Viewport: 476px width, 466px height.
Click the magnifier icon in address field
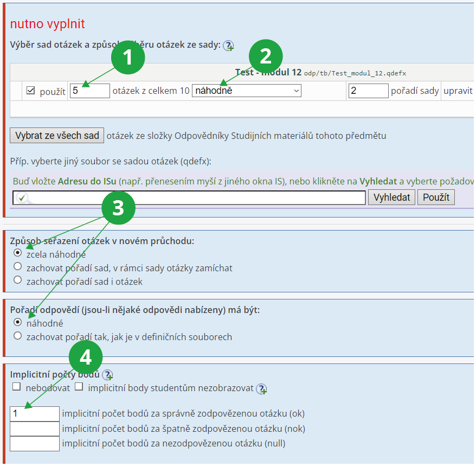[x=21, y=197]
